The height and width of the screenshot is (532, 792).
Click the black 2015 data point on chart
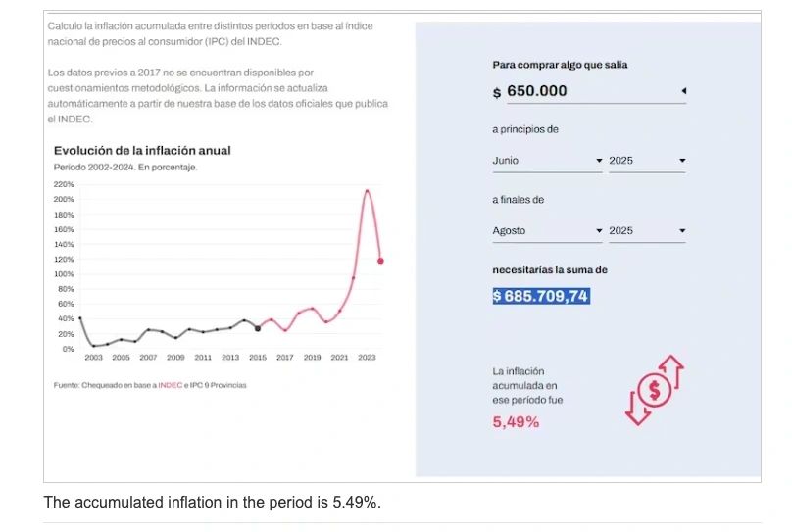[x=258, y=328]
